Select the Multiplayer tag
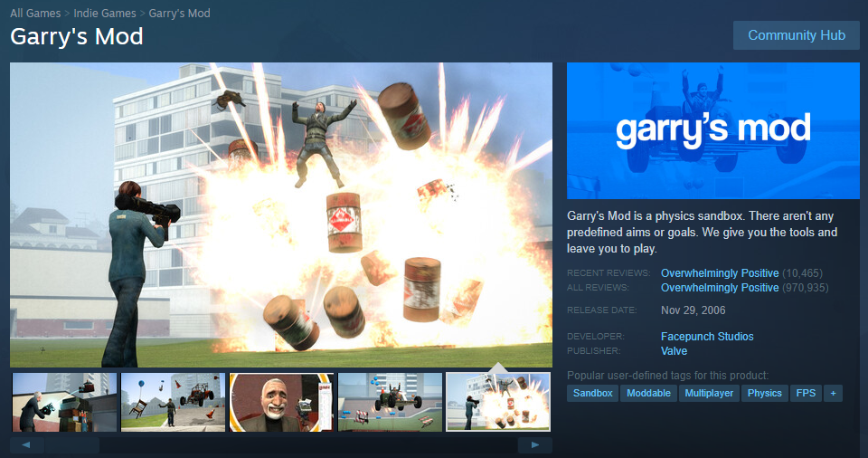This screenshot has width=868, height=458. tap(709, 393)
